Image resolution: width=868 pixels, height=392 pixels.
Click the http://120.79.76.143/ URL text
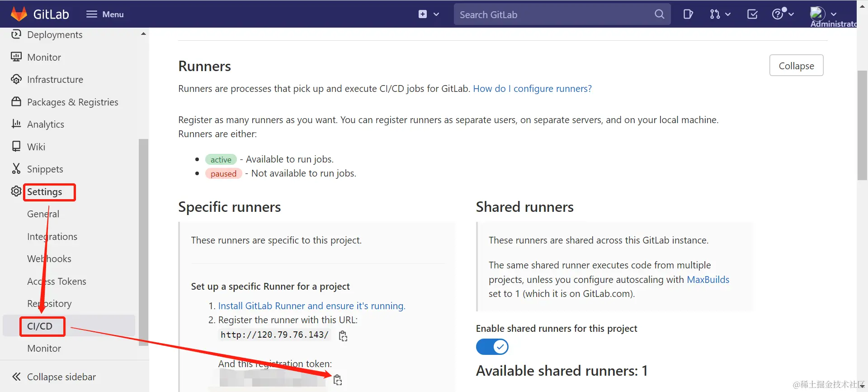coord(274,335)
